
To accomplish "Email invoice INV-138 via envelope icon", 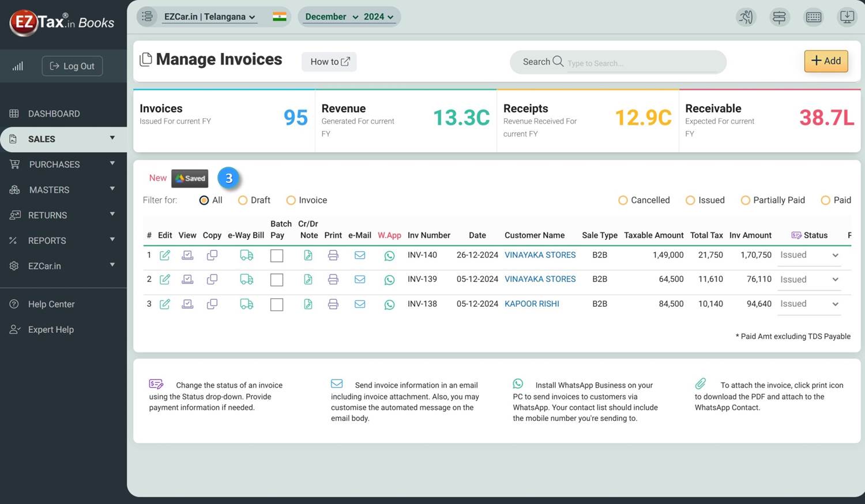I will pos(360,304).
